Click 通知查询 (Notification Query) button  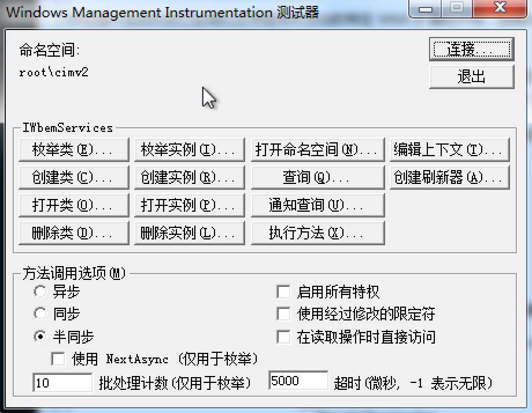tap(317, 205)
